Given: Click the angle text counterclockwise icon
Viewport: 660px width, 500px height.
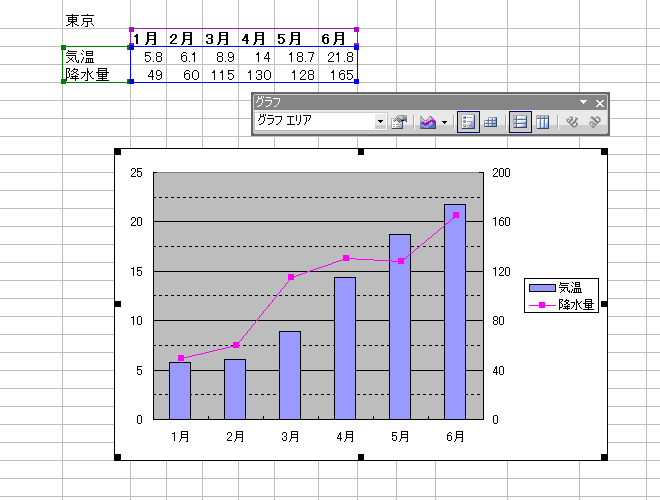Looking at the screenshot, I should pyautogui.click(x=594, y=122).
